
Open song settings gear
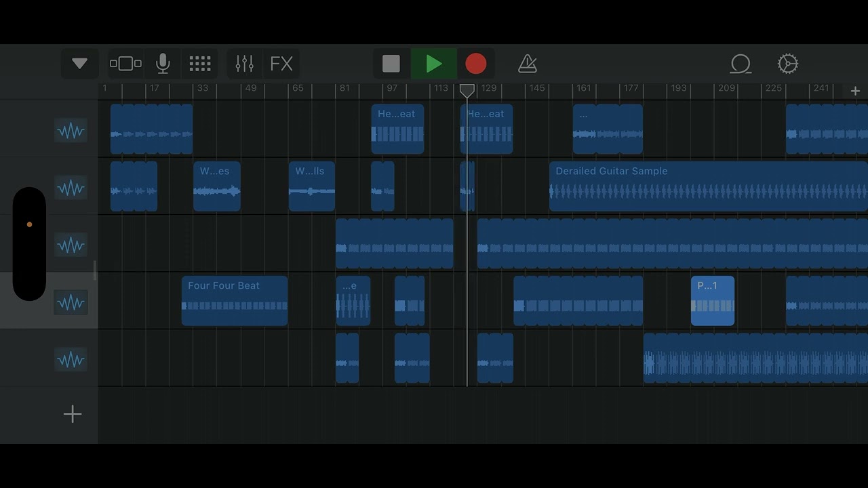pos(788,64)
